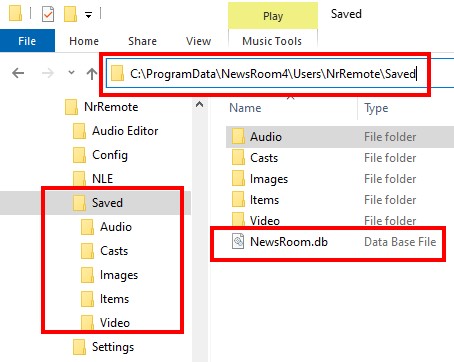454x362 pixels.
Task: Click the Audio Editor folder icon in tree
Action: pyautogui.click(x=79, y=131)
